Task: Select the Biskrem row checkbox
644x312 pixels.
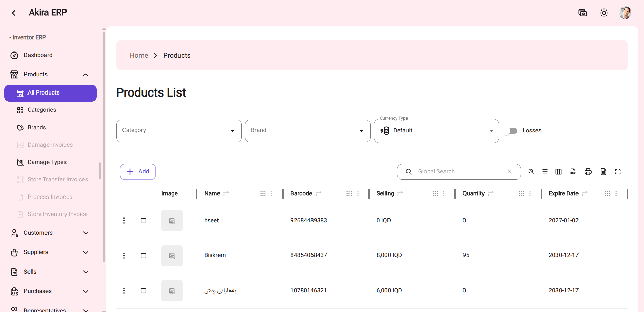Action: [144, 256]
